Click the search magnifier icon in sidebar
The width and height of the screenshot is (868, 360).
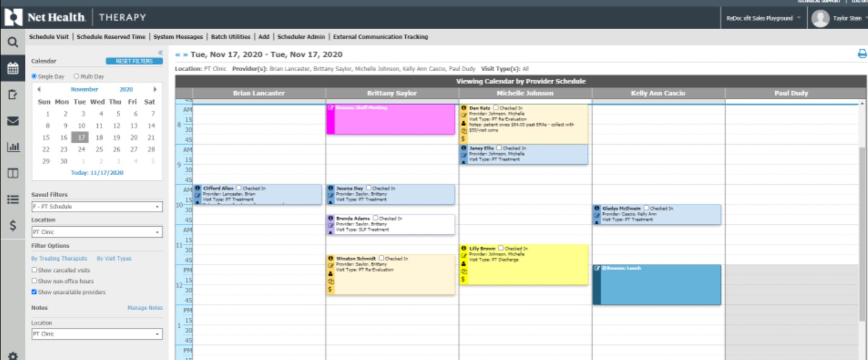point(12,43)
